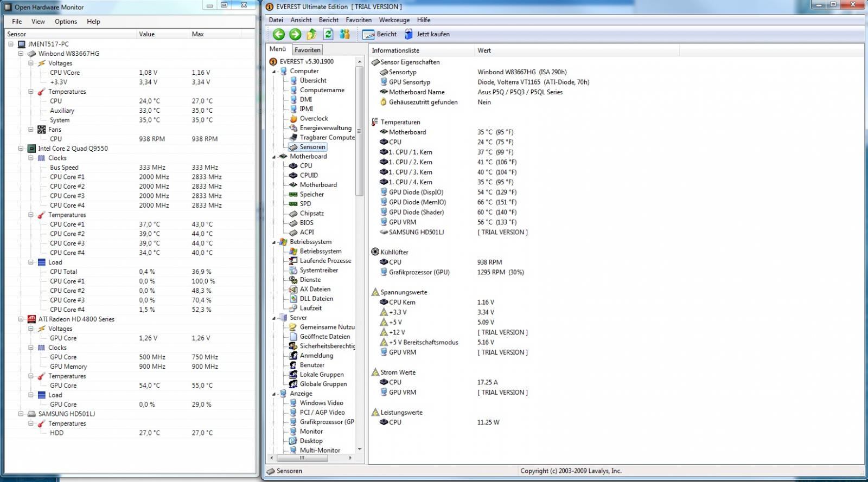The height and width of the screenshot is (482, 868).
Task: Click the Informationsliste column header
Action: coord(422,50)
